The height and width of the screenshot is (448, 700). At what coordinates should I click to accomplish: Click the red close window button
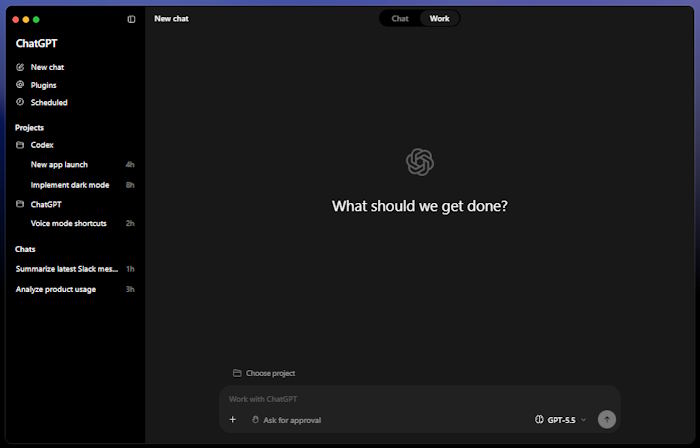click(16, 20)
